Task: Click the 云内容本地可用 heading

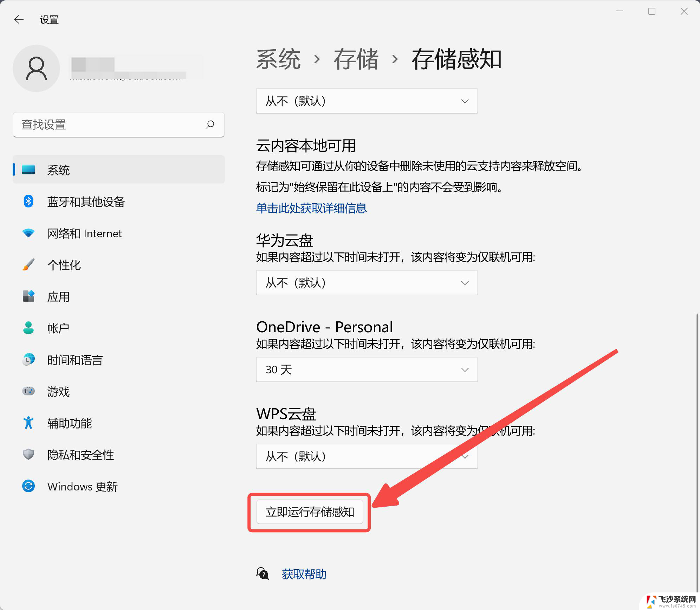Action: point(306,146)
